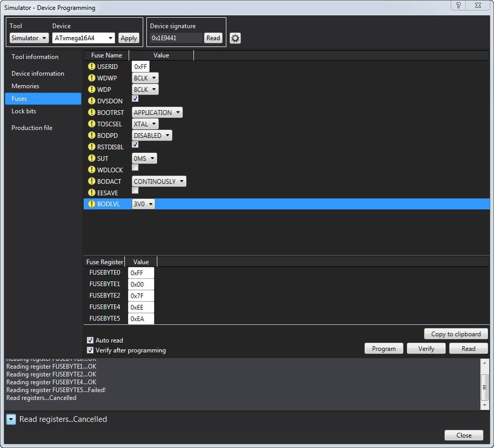
Task: Select the Fuses page
Action: (x=43, y=99)
